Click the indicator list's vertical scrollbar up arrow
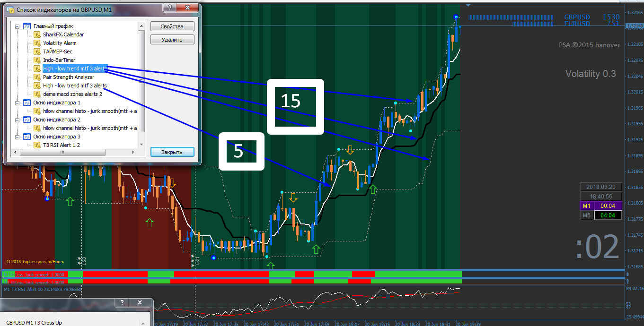 pos(141,26)
